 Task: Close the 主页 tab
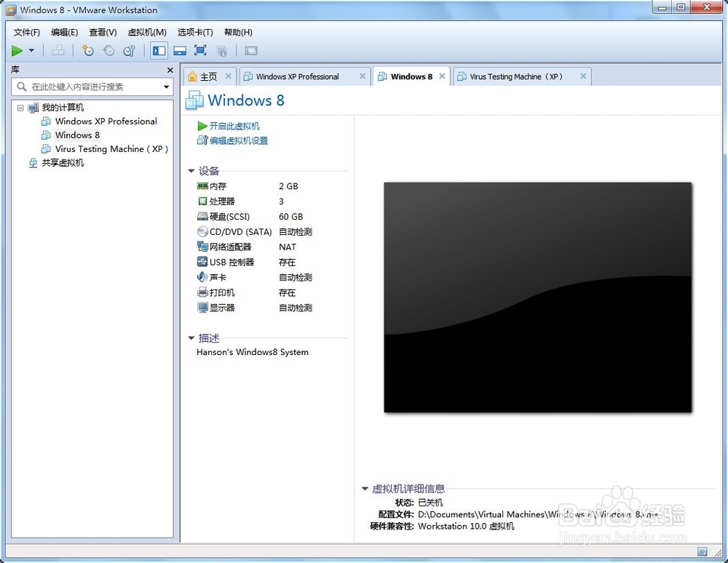(228, 76)
